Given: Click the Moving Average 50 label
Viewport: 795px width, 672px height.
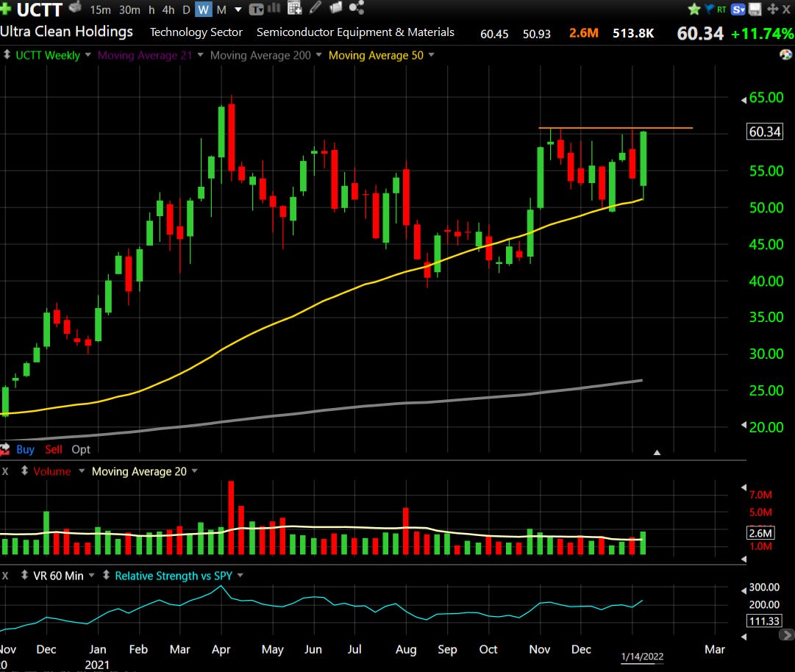Looking at the screenshot, I should pyautogui.click(x=376, y=55).
